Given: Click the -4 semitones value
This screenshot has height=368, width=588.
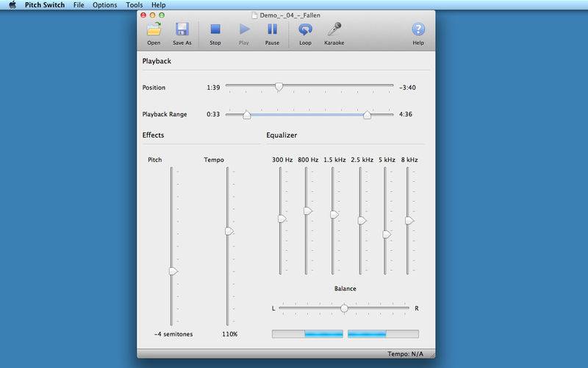Looking at the screenshot, I should click(x=173, y=334).
